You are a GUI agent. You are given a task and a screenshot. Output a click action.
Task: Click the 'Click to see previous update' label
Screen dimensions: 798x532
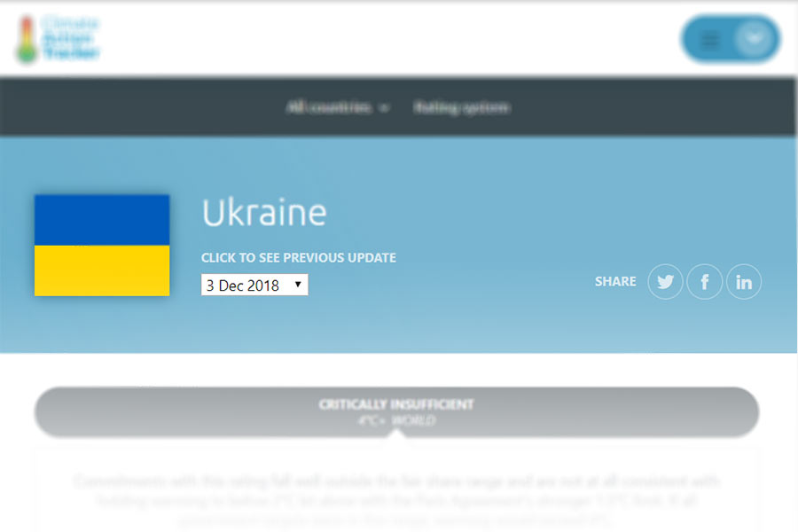299,258
